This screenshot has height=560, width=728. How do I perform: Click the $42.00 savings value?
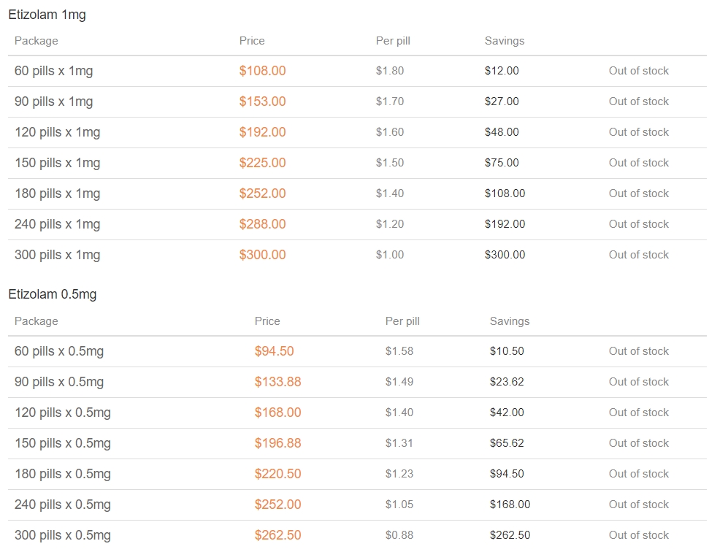click(507, 413)
